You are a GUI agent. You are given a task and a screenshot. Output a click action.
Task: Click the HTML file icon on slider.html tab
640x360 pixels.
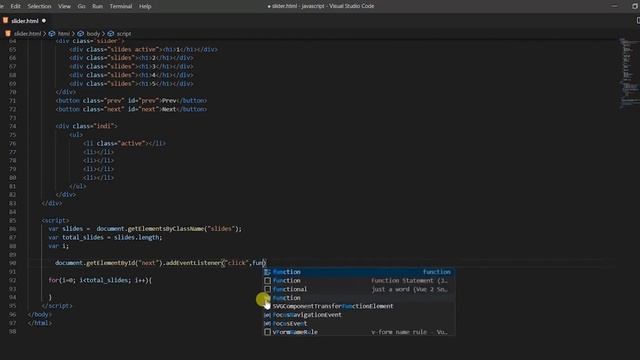click(x=5, y=20)
